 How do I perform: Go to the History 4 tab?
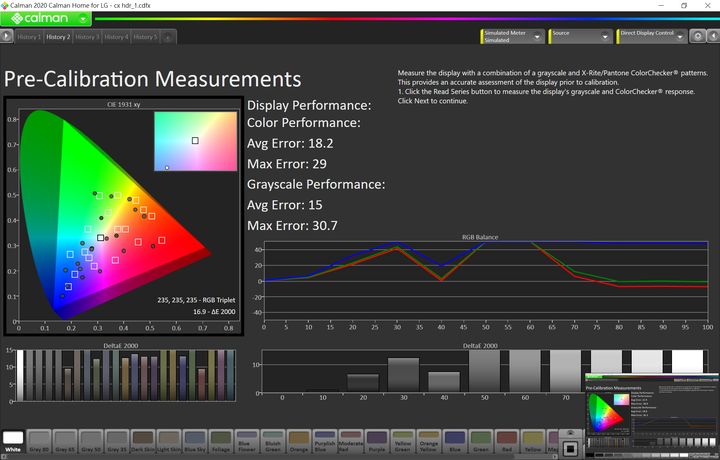pyautogui.click(x=116, y=37)
